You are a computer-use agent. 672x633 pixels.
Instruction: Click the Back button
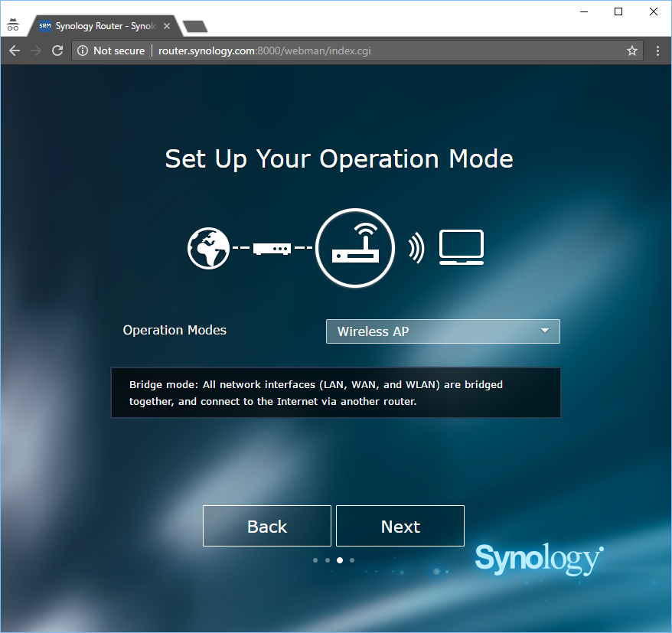267,526
